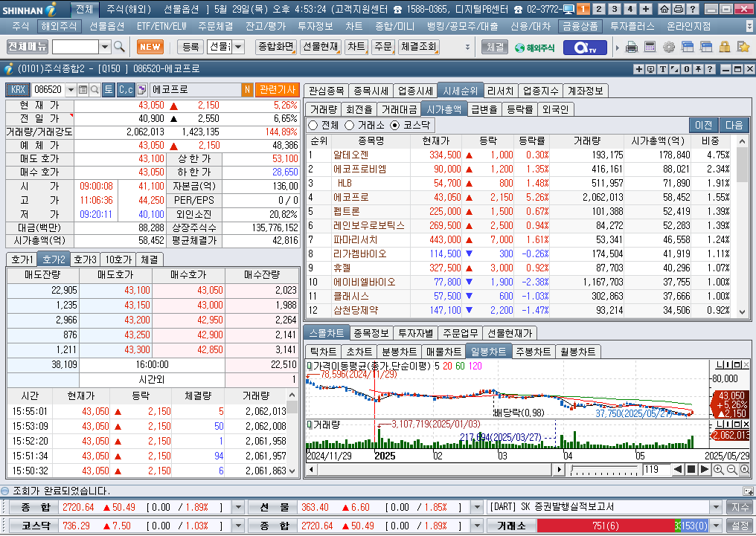
Task: Toggle the 체결 button in toolbar
Action: [x=495, y=47]
